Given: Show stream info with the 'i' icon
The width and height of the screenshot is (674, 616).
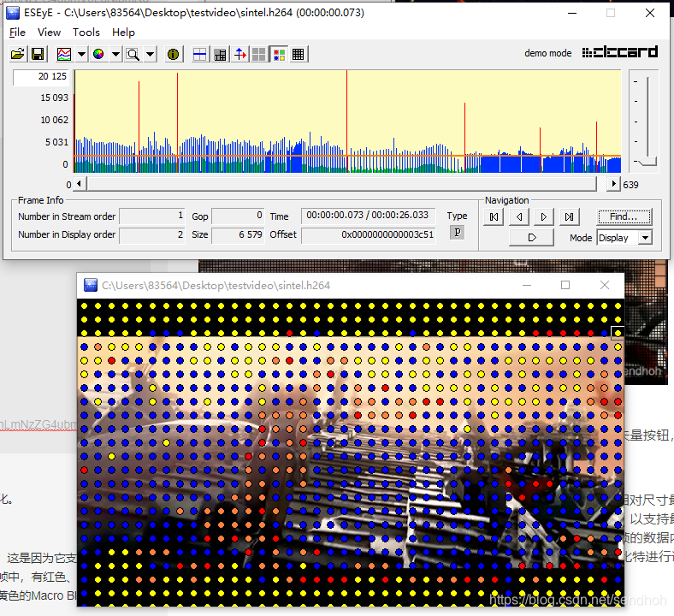Looking at the screenshot, I should [174, 54].
